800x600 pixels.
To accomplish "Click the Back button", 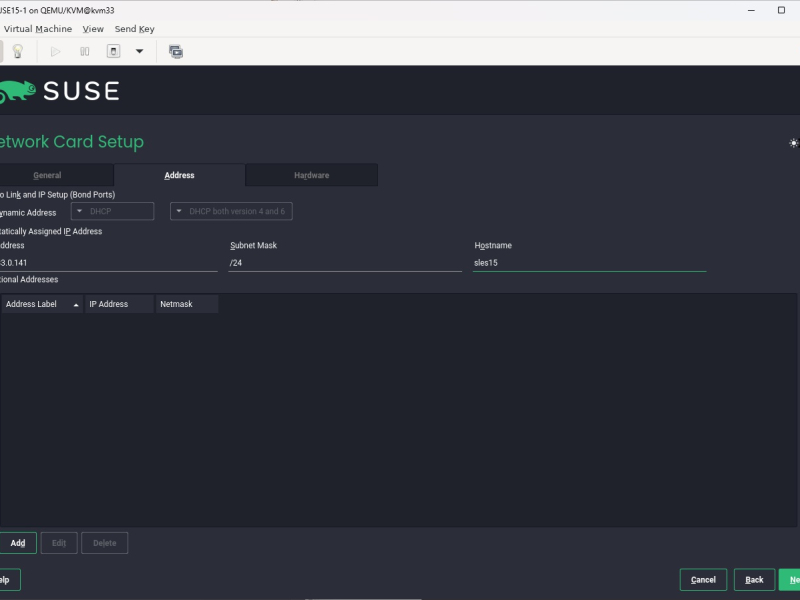I will pyautogui.click(x=754, y=580).
